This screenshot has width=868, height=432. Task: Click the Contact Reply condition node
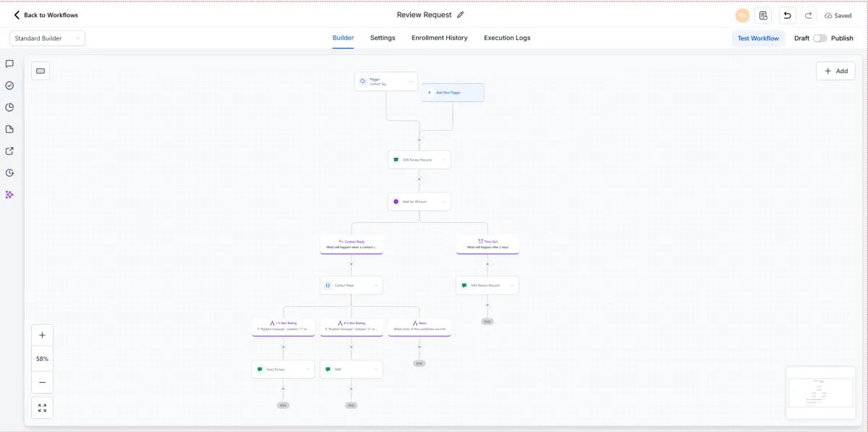click(352, 285)
